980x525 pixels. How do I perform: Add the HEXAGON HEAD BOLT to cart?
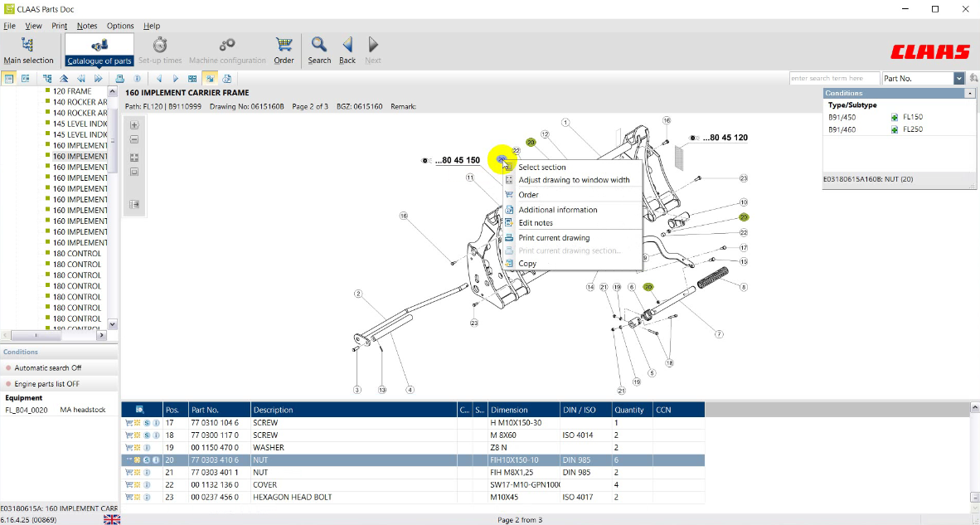click(129, 498)
